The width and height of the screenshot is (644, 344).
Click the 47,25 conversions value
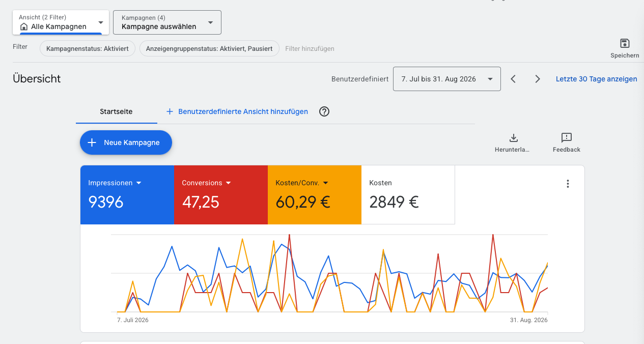pyautogui.click(x=201, y=202)
